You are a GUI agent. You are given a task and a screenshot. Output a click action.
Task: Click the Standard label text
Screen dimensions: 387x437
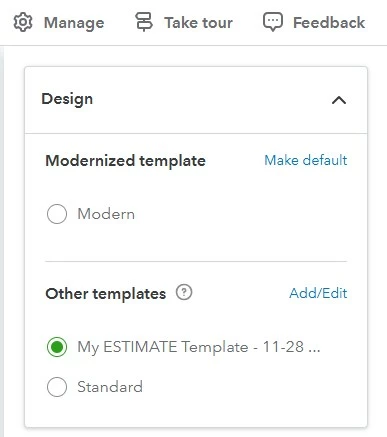110,387
